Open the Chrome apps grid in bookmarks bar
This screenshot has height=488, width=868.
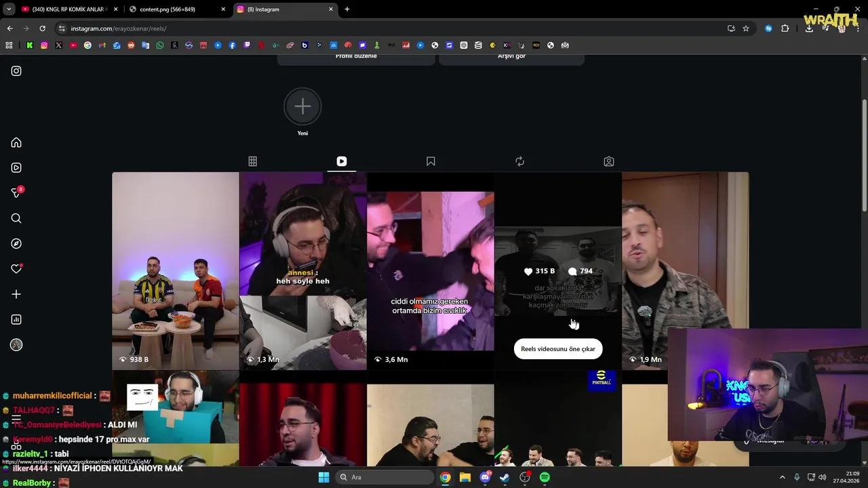pos(9,45)
